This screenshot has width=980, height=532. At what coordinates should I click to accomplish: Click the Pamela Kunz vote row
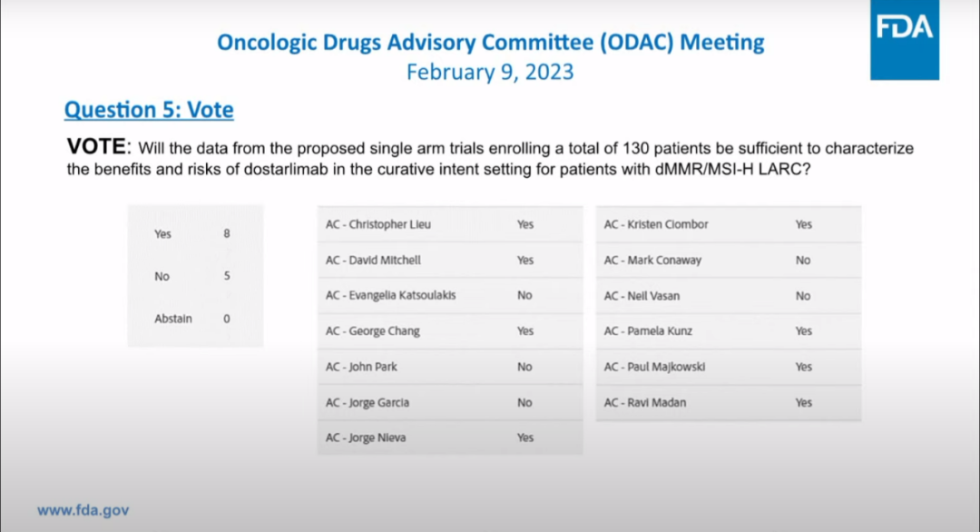pos(728,331)
